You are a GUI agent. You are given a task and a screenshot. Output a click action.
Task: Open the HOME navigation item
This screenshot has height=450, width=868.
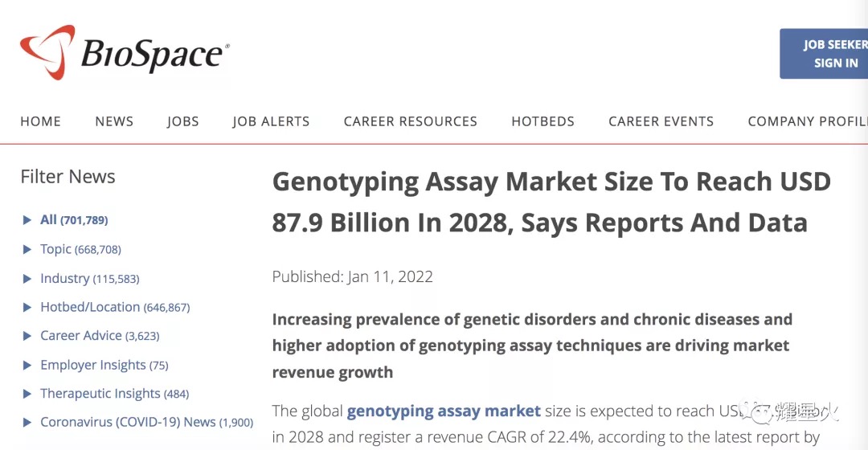40,121
